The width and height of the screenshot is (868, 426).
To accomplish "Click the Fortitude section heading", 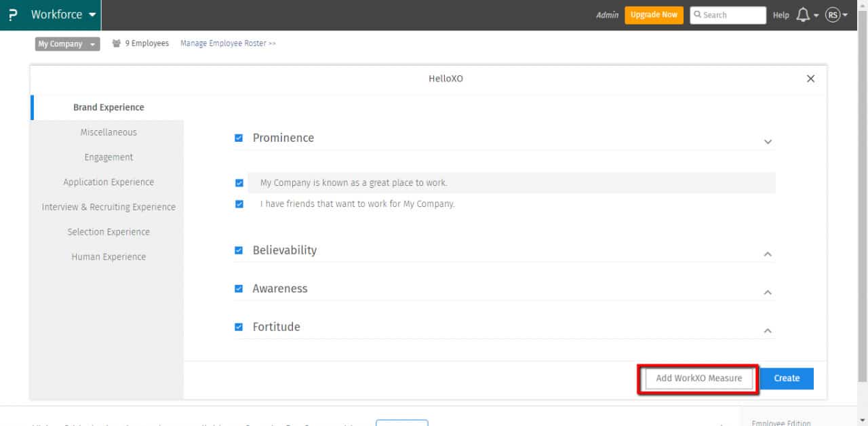I will (277, 327).
